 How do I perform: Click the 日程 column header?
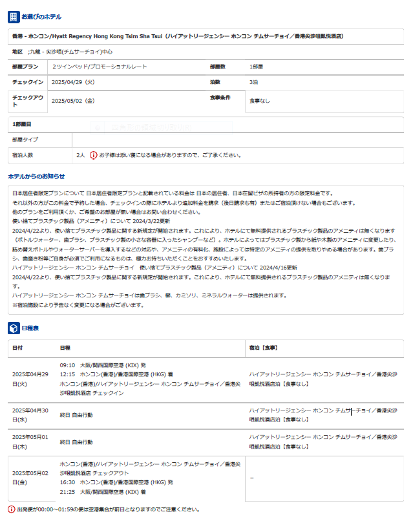[x=65, y=348]
